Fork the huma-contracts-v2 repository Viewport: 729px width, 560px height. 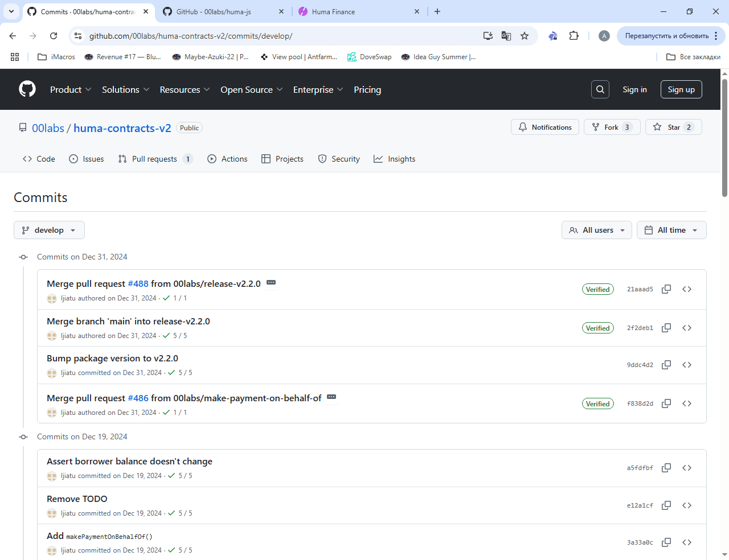coord(612,127)
